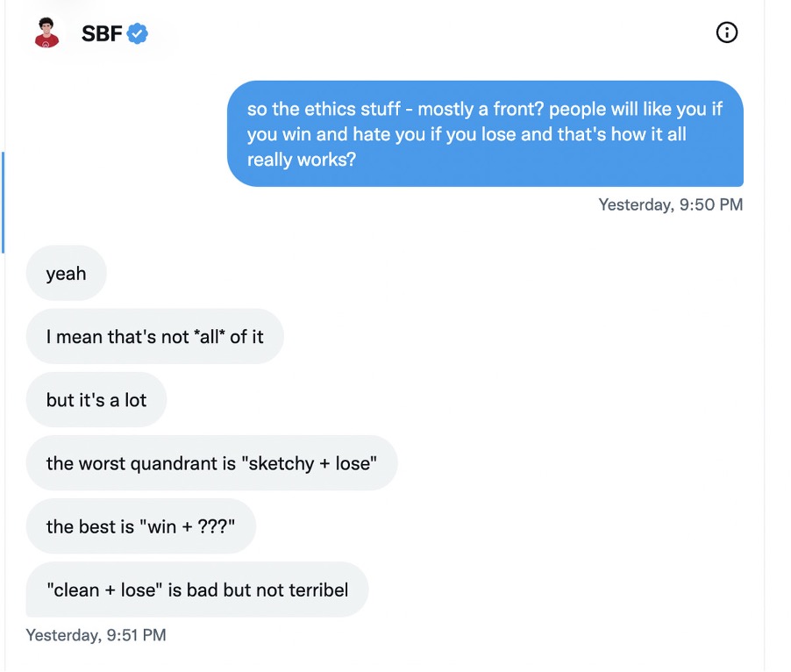This screenshot has height=672, width=791.
Task: Open the SBF profile name
Action: [x=101, y=34]
